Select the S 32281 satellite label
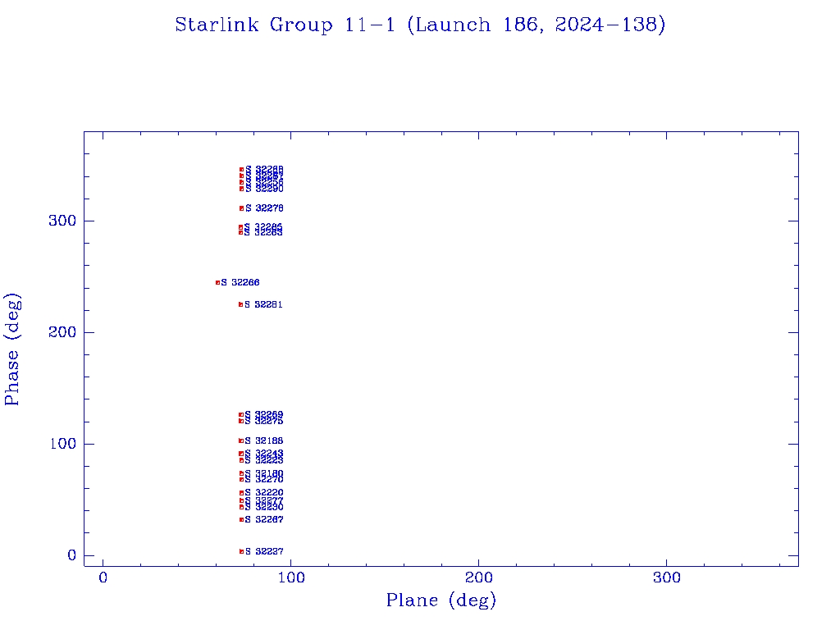 pos(263,304)
